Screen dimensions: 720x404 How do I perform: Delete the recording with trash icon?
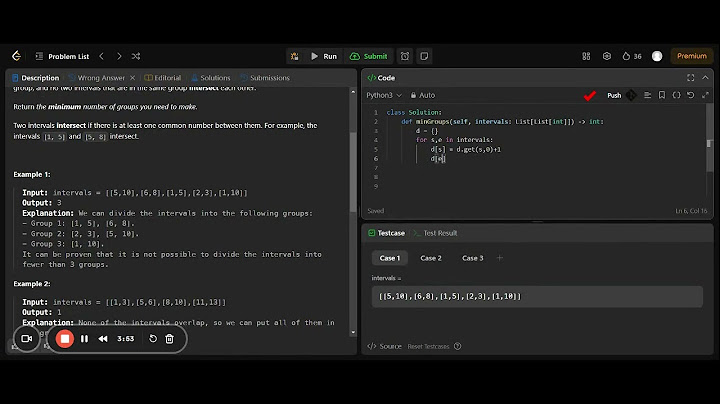(169, 339)
